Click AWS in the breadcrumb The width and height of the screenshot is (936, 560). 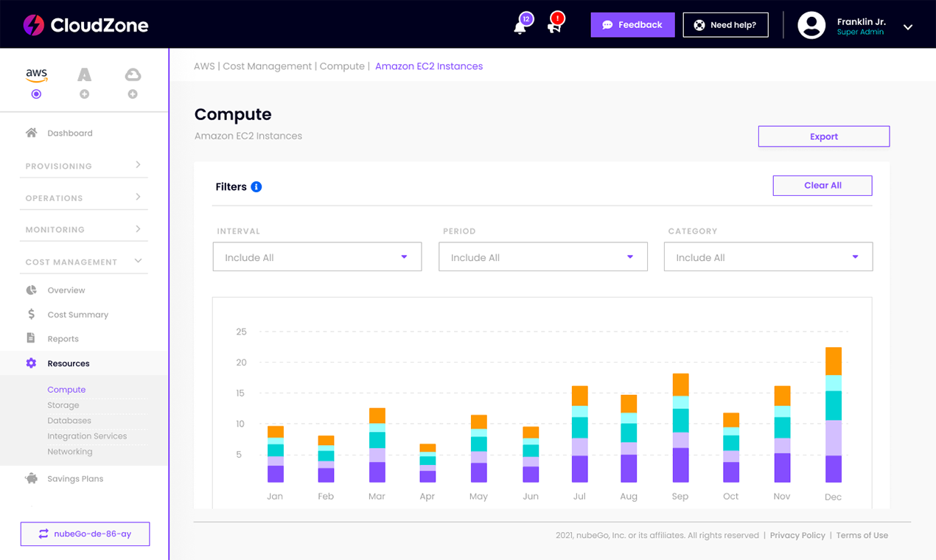click(x=204, y=66)
